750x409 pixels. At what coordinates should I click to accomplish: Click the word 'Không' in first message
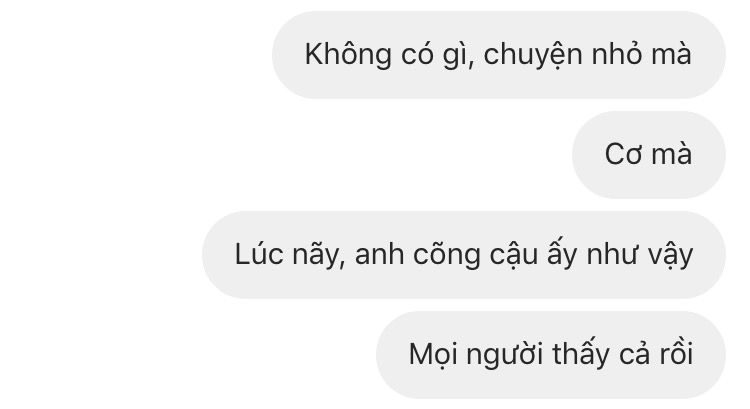click(x=348, y=55)
